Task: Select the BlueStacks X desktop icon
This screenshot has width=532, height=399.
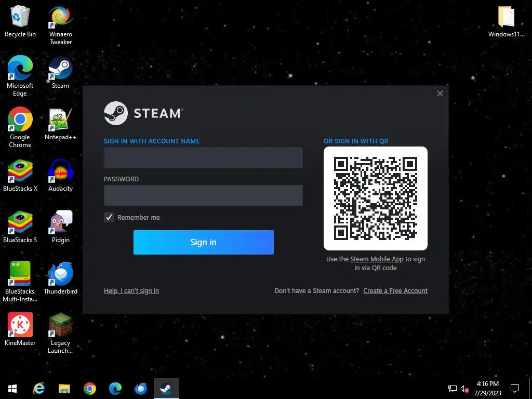Action: click(x=20, y=176)
